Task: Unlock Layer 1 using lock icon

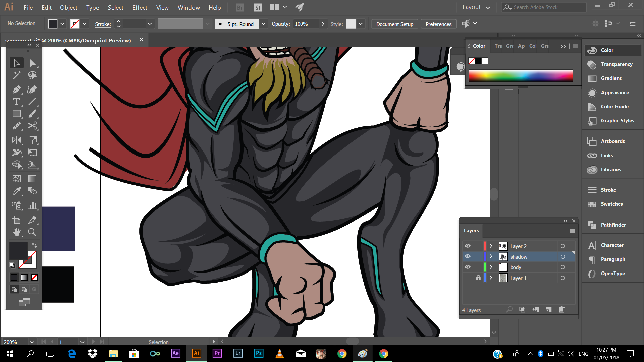Action: point(478,278)
